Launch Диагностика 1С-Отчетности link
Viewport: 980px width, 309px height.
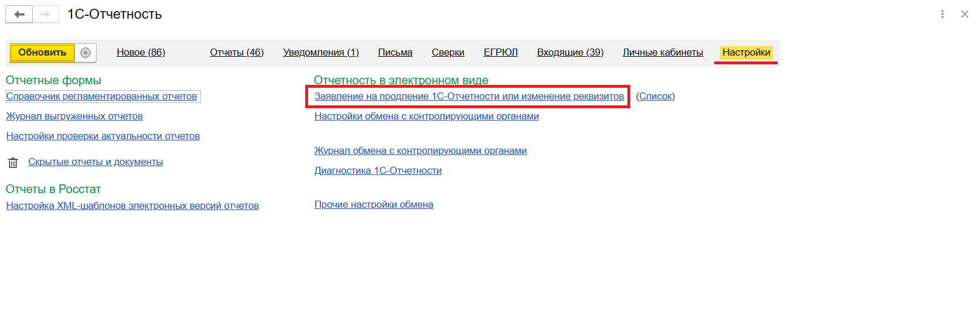click(x=378, y=171)
